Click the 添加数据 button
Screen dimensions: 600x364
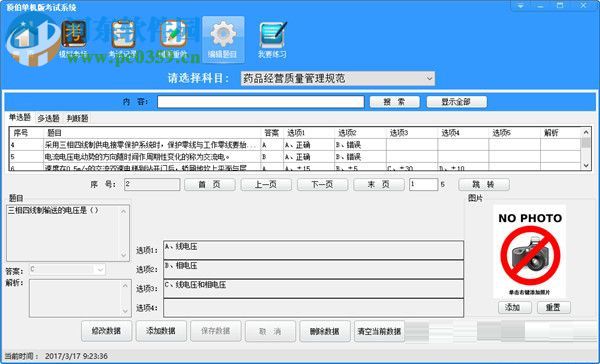coord(161,331)
